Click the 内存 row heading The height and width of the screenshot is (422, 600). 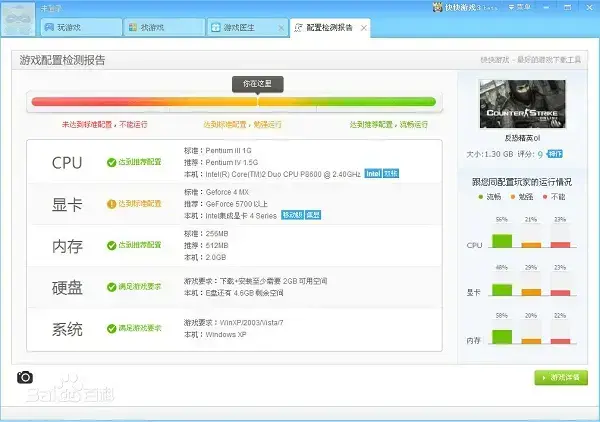tap(67, 246)
